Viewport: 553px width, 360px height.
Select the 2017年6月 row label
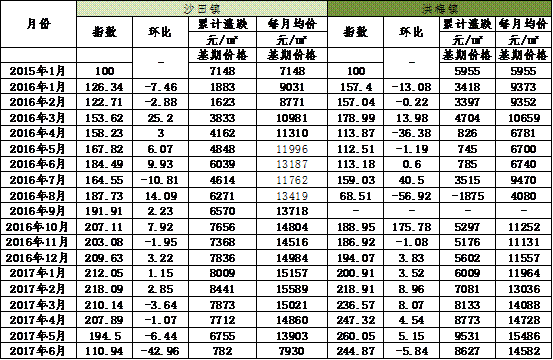coord(38,351)
